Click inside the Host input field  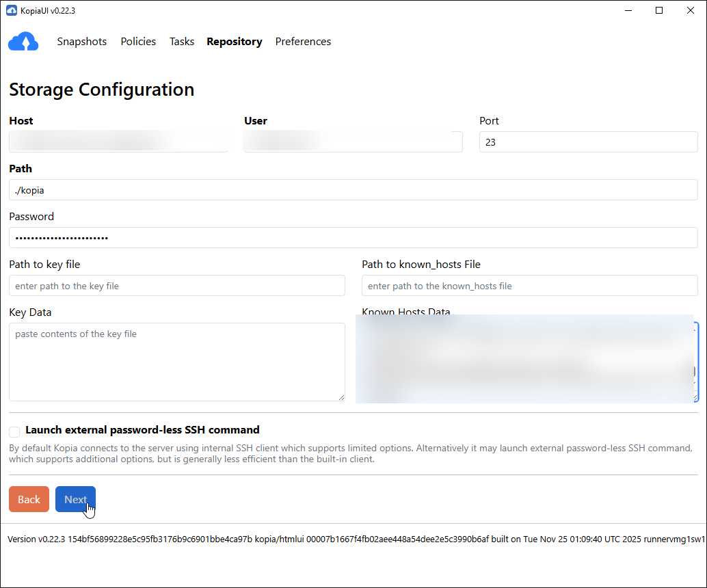118,142
